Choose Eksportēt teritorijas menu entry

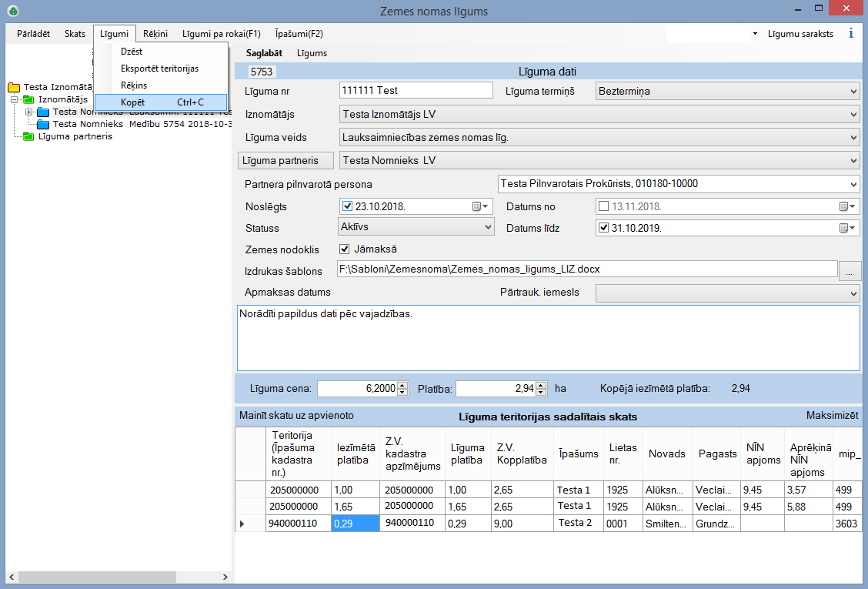coord(159,69)
